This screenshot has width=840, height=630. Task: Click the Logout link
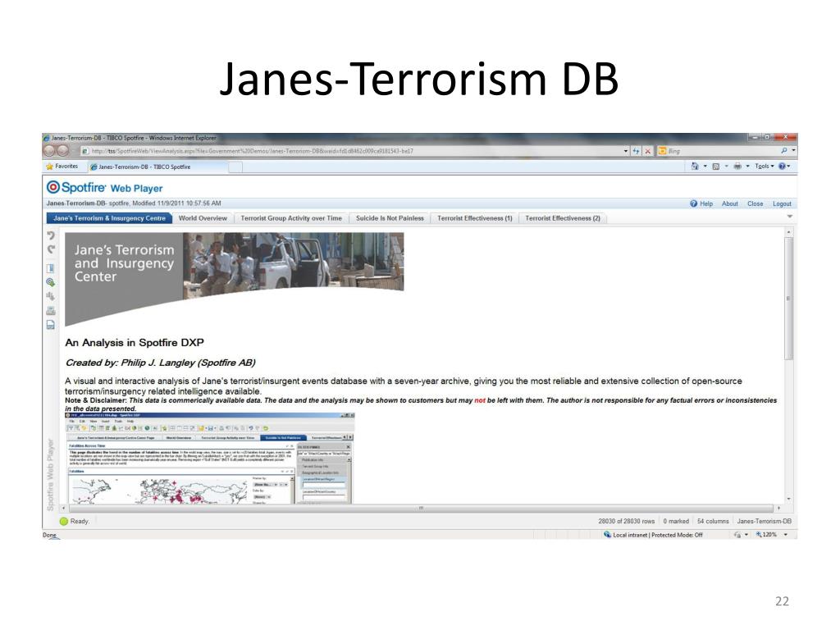(782, 203)
